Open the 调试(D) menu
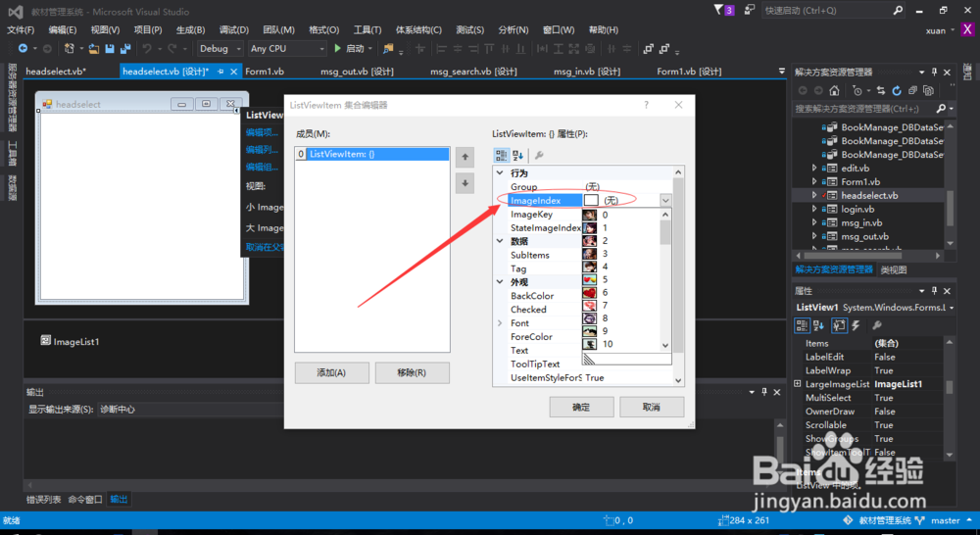The image size is (980, 535). click(234, 30)
